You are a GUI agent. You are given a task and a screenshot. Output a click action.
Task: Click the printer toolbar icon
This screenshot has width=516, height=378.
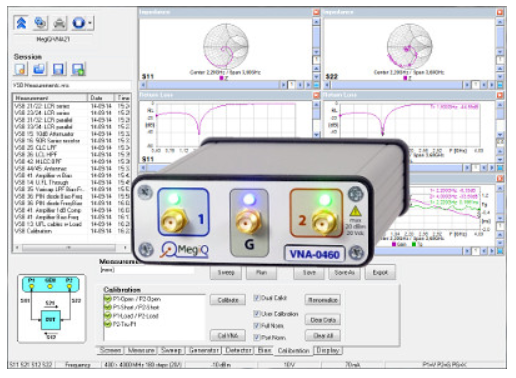59,23
